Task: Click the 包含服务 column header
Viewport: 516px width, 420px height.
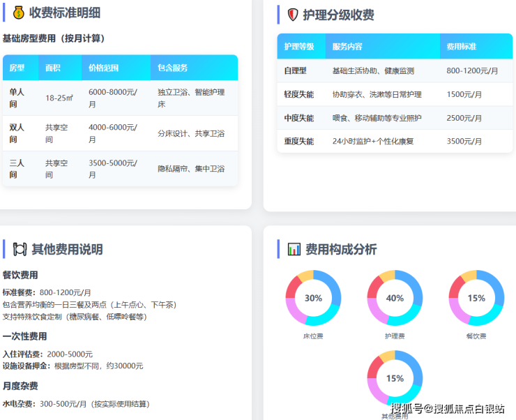Action: (x=173, y=68)
